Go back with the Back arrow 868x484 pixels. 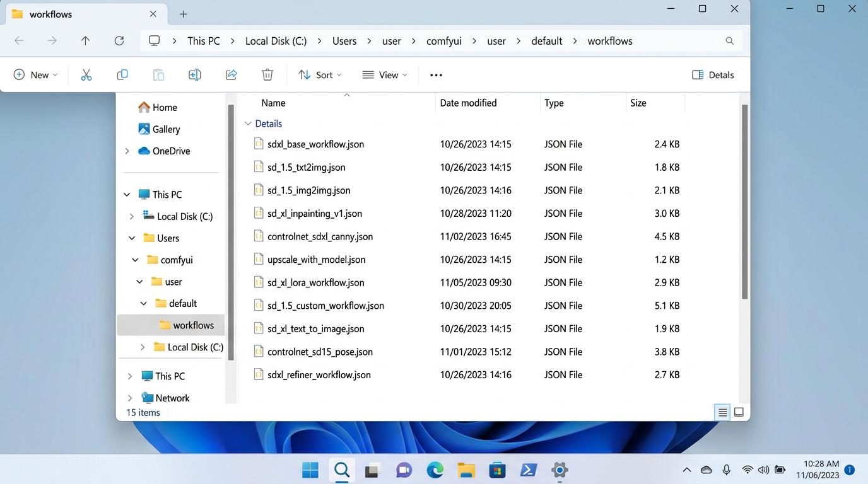(x=19, y=41)
